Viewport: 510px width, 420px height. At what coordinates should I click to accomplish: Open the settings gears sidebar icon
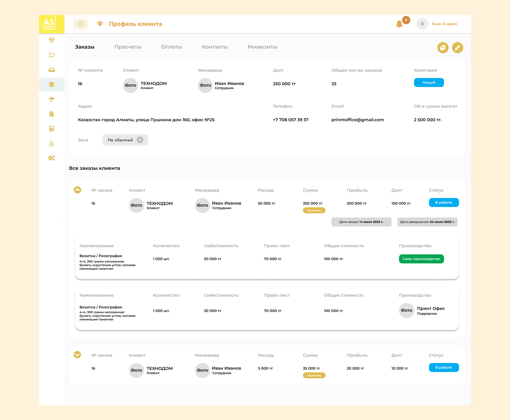(52, 158)
